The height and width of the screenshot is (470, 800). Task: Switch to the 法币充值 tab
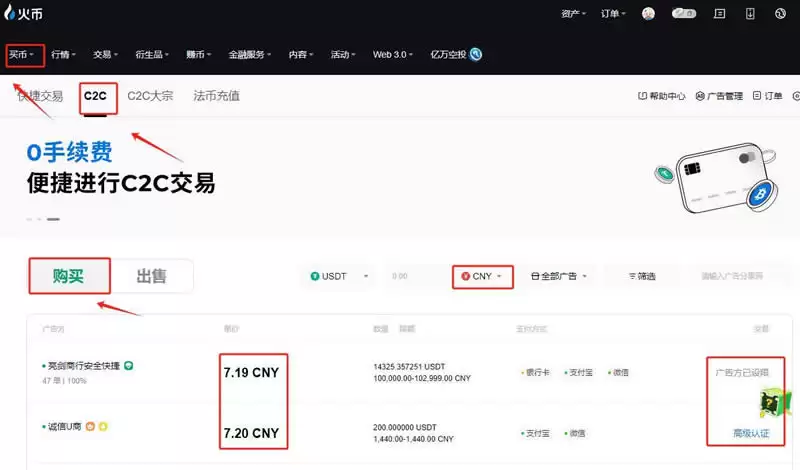[x=216, y=96]
